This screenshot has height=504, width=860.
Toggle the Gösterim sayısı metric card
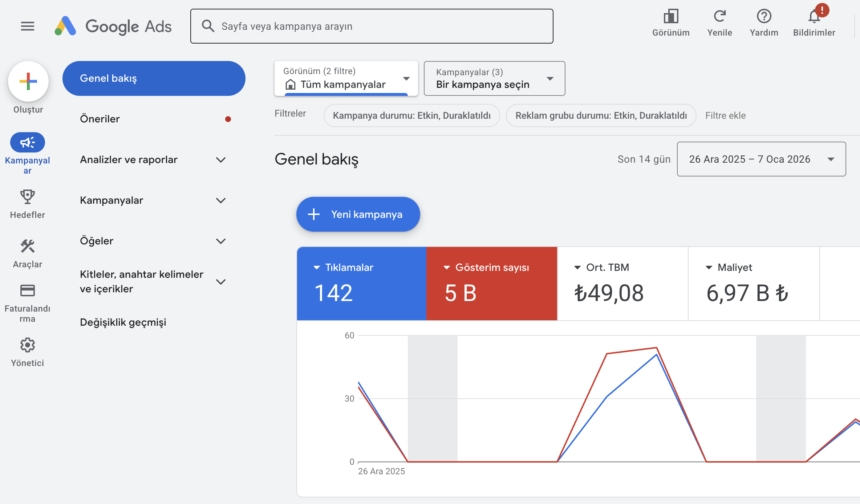point(491,283)
